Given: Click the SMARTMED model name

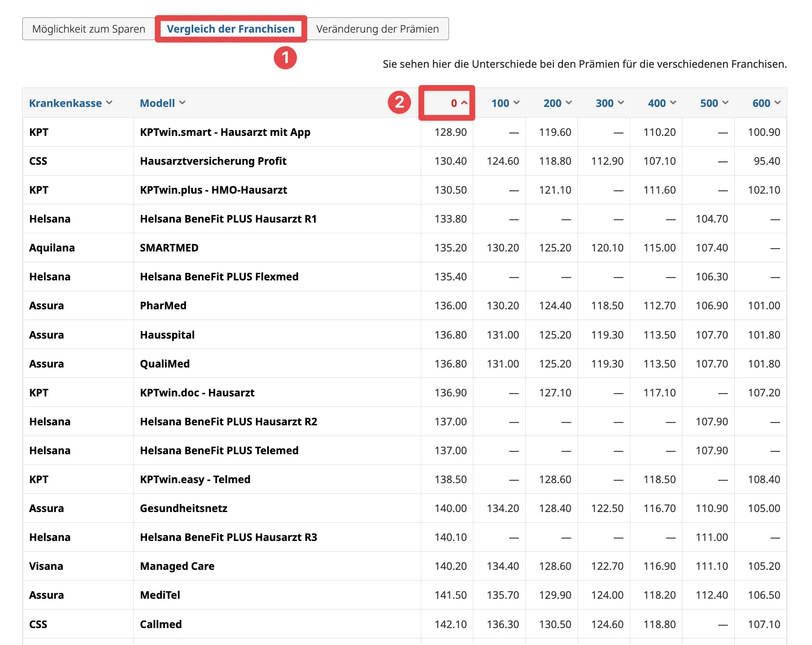Looking at the screenshot, I should click(x=169, y=248).
